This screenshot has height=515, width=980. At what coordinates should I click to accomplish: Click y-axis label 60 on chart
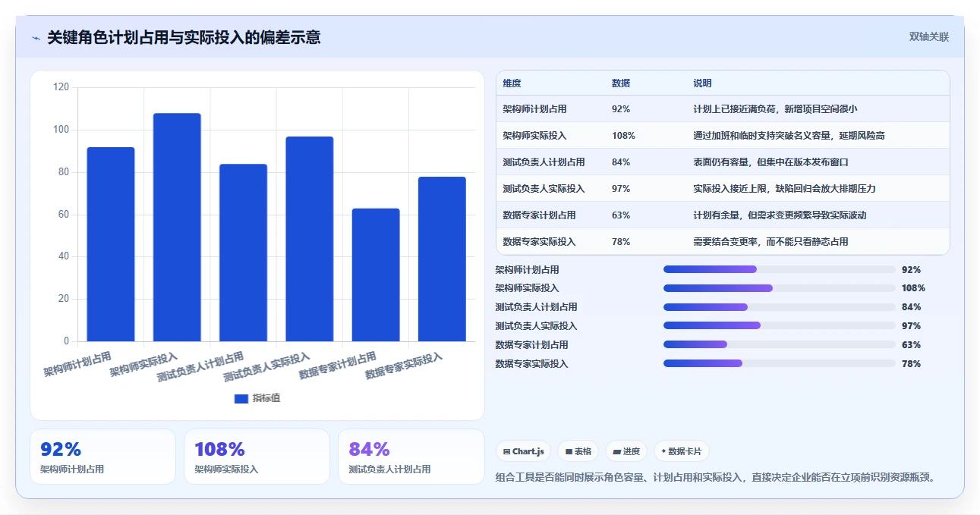64,215
